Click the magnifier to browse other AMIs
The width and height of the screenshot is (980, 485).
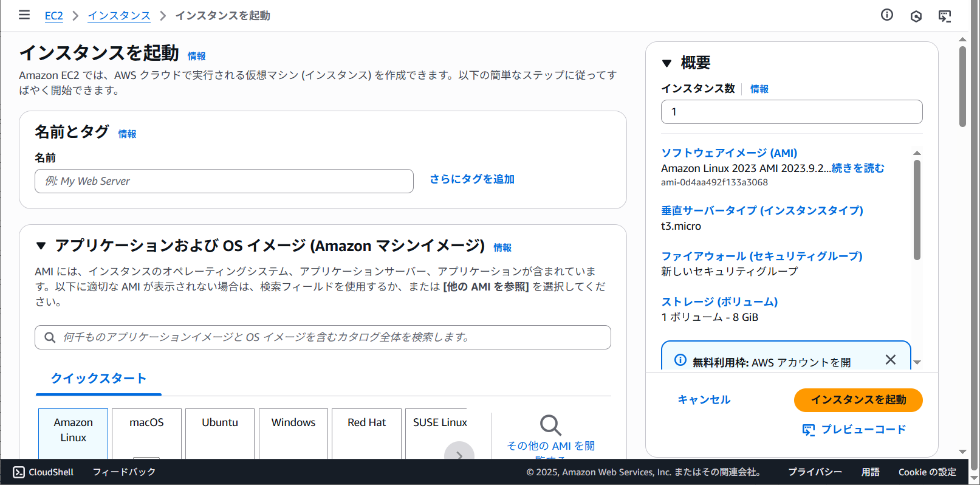(x=550, y=425)
